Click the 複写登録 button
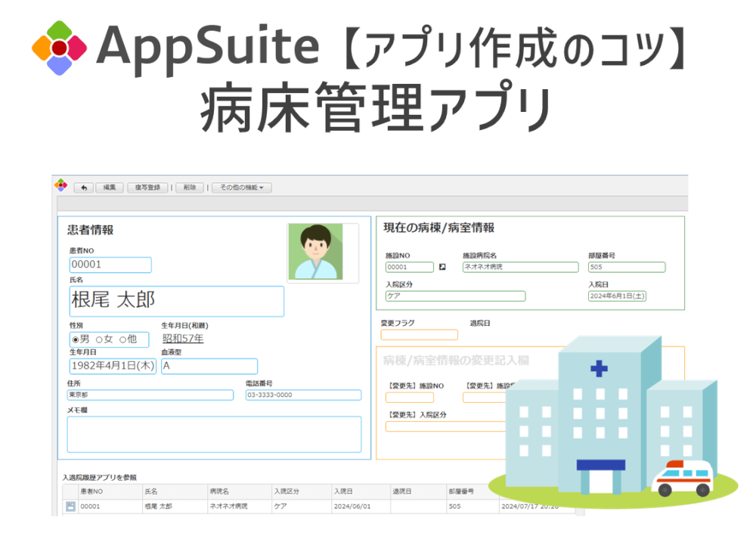 [146, 187]
